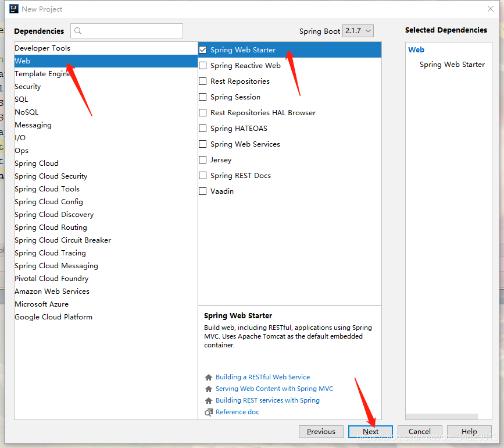
Task: Choose Spring Cloud Circuit Breaker category
Action: tap(106, 240)
